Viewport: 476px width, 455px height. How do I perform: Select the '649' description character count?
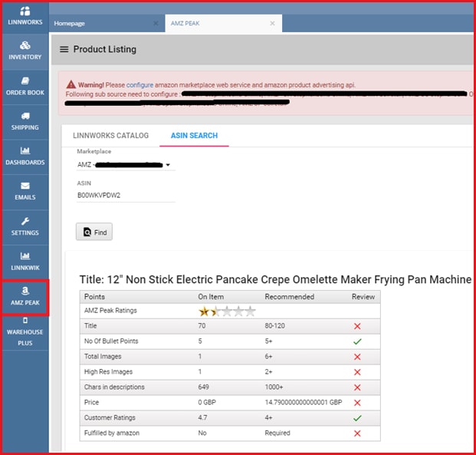203,387
